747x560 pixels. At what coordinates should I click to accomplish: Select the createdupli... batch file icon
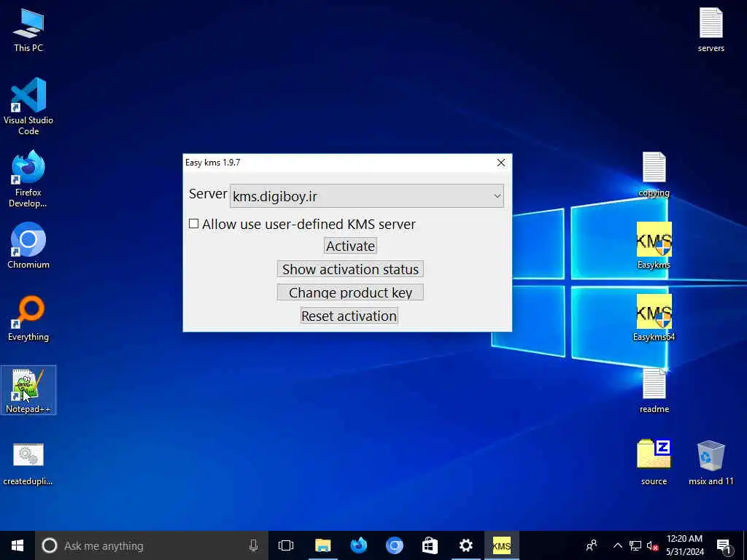point(28,464)
